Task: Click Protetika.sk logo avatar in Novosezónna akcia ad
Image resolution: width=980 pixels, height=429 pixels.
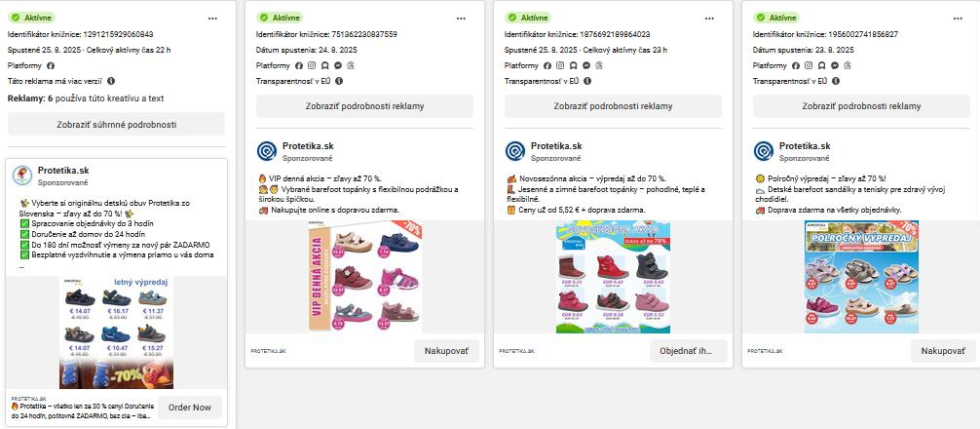Action: 515,151
